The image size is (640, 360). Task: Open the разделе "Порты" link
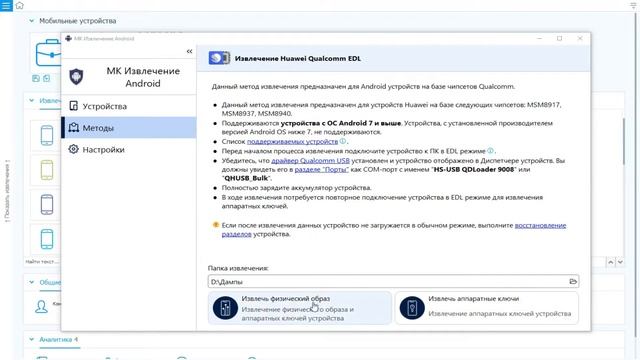[x=322, y=169]
